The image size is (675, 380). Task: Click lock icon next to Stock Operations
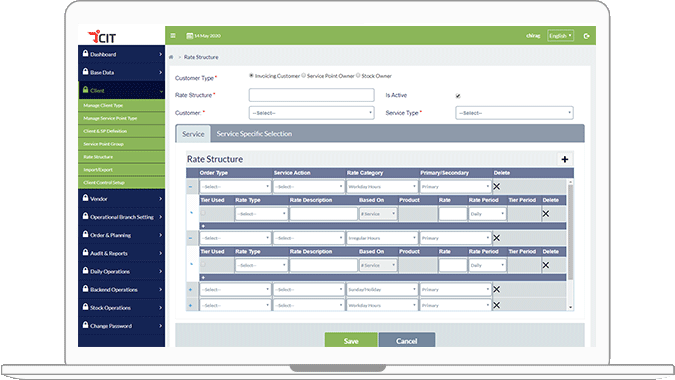(x=85, y=307)
